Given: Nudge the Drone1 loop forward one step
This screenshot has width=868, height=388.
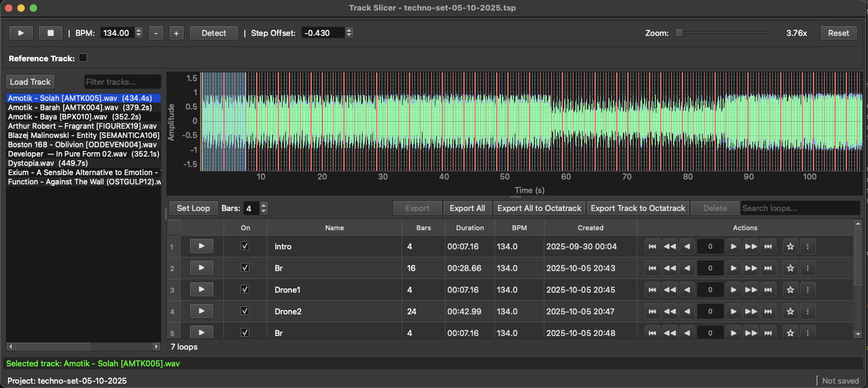Looking at the screenshot, I should point(734,289).
